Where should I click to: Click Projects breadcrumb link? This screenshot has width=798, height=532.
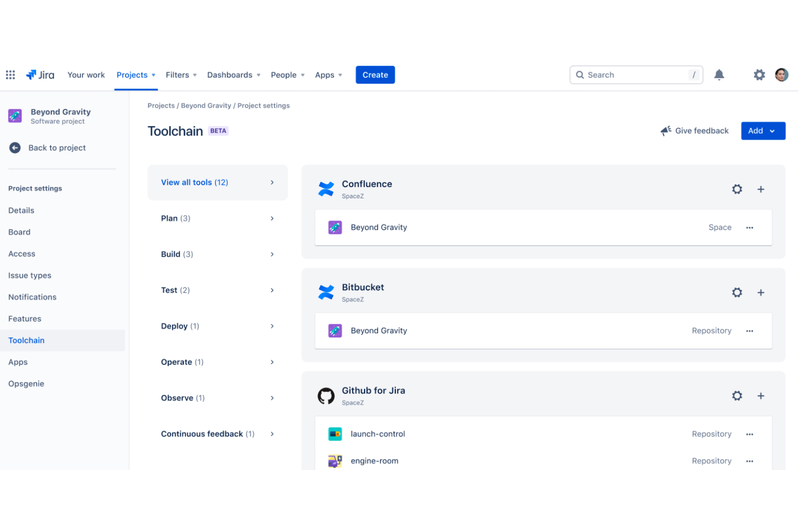coord(161,106)
